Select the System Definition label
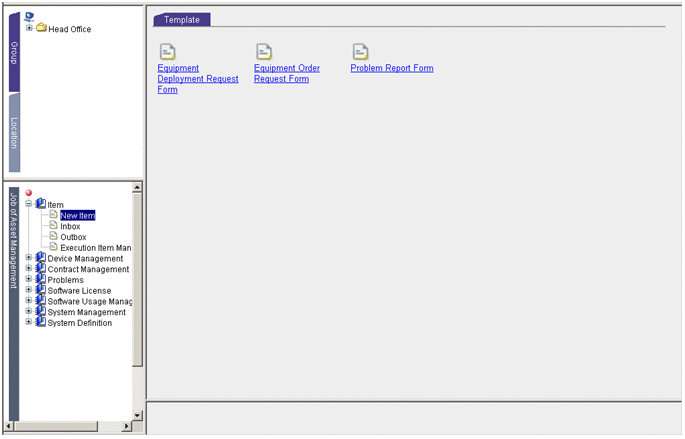This screenshot has width=685, height=439. click(80, 323)
